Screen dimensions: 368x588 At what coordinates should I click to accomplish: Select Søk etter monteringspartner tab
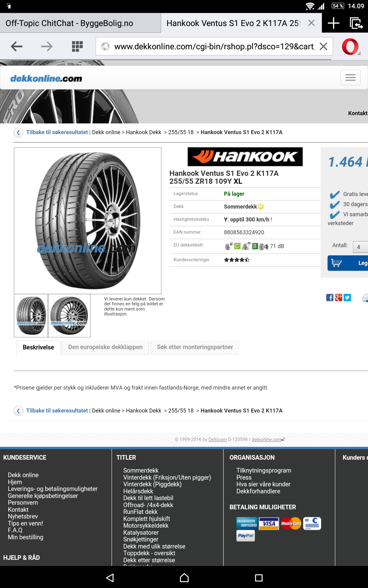coord(195,347)
